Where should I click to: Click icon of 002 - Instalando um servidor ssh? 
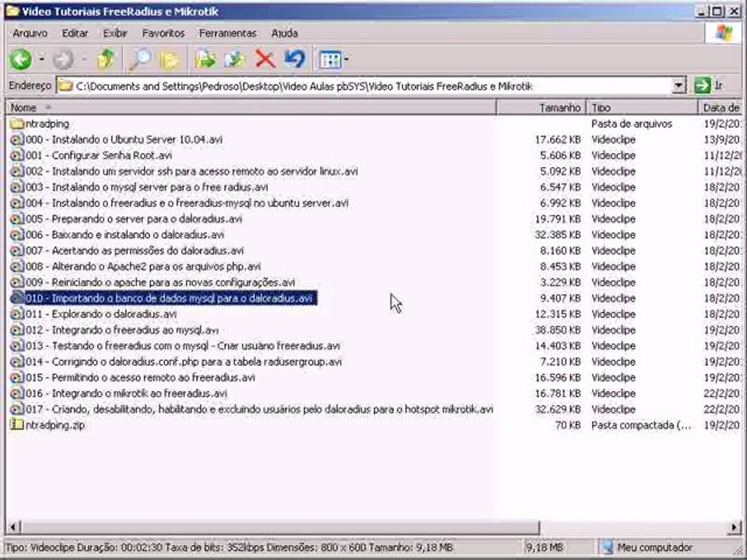coord(16,171)
